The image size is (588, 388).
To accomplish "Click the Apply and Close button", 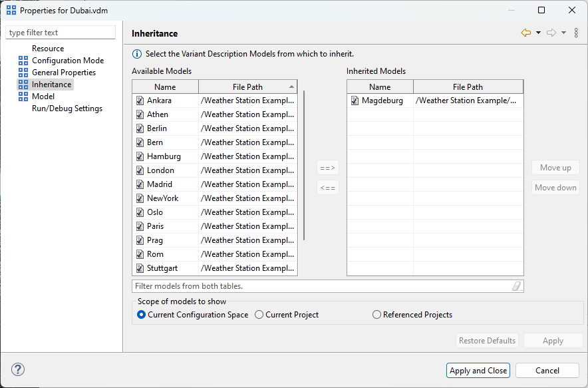I will [478, 370].
